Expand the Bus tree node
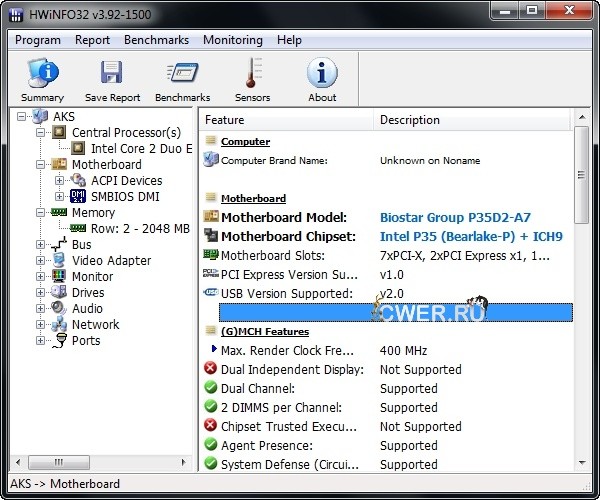600x500 pixels. pos(41,245)
